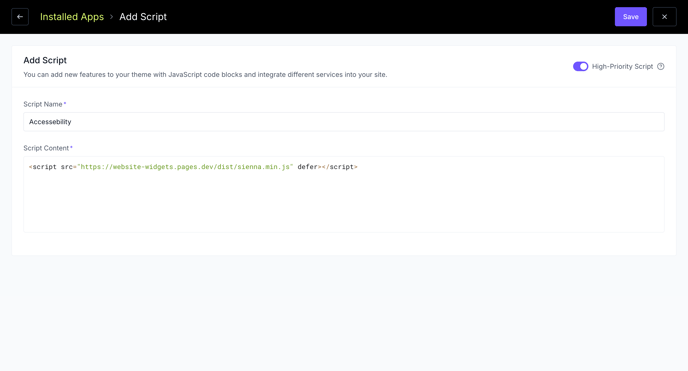The image size is (688, 371).
Task: Click the Script Name label
Action: pos(43,104)
